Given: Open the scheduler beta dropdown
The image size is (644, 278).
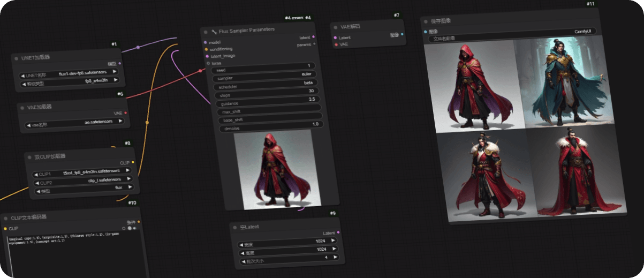Looking at the screenshot, I should pos(266,85).
